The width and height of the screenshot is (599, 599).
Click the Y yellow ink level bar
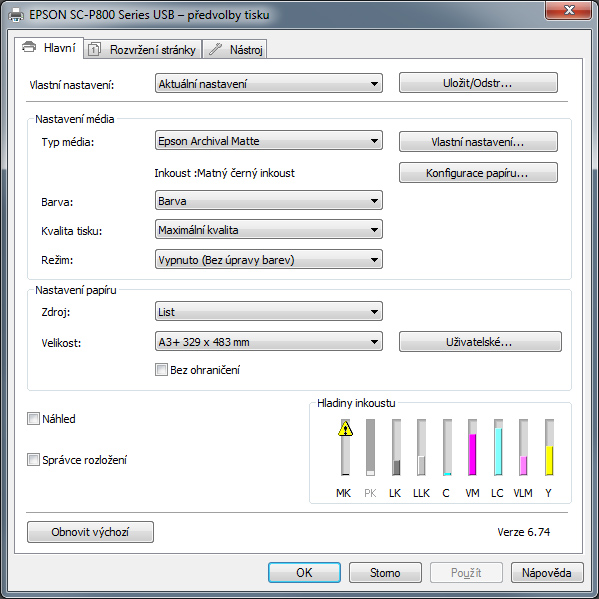(x=549, y=447)
